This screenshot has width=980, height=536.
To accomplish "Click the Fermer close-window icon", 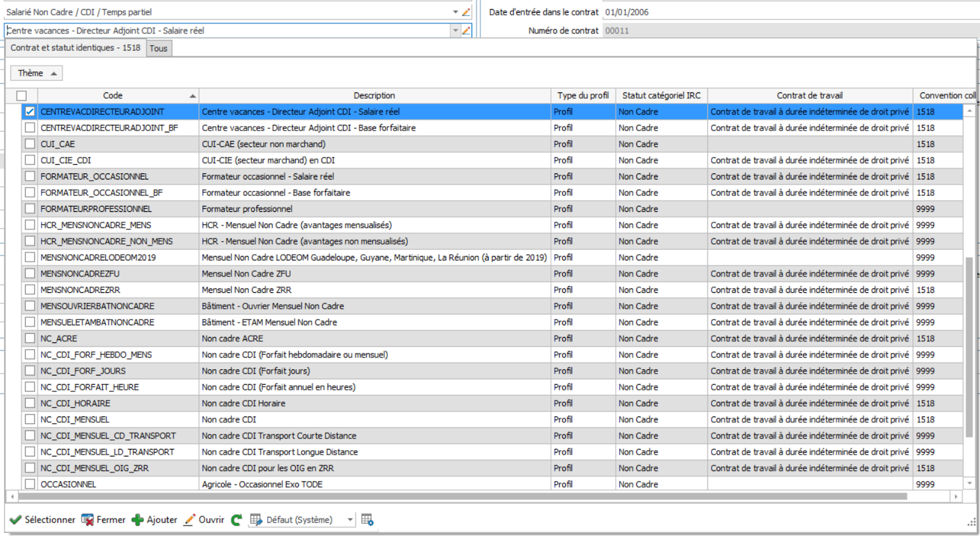I will click(x=88, y=519).
